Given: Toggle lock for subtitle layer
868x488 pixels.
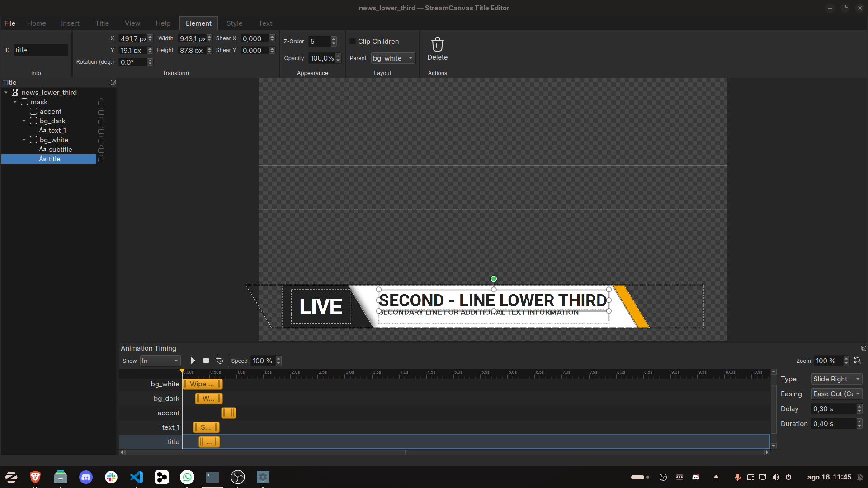Looking at the screenshot, I should click(x=101, y=150).
